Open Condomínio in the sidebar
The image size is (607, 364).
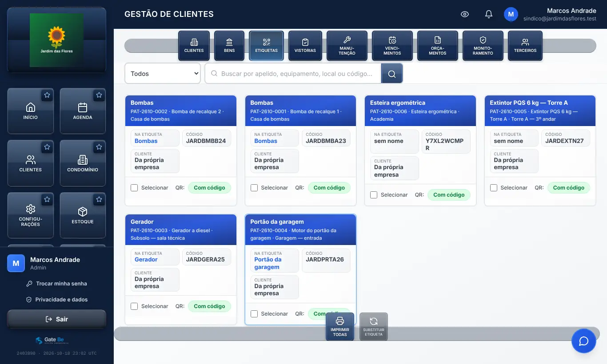click(83, 163)
